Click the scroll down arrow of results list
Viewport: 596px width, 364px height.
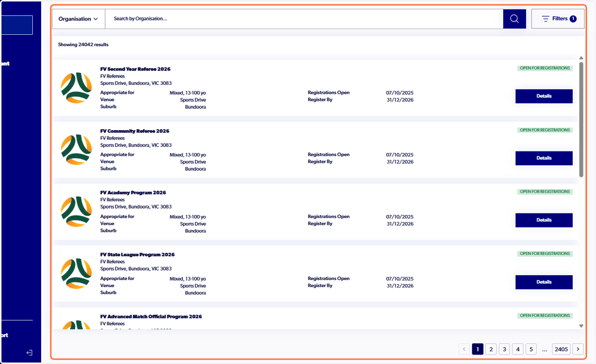click(581, 326)
